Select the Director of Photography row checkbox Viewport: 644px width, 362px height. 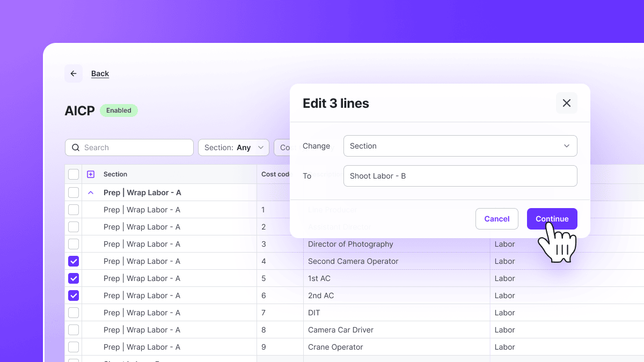point(74,244)
